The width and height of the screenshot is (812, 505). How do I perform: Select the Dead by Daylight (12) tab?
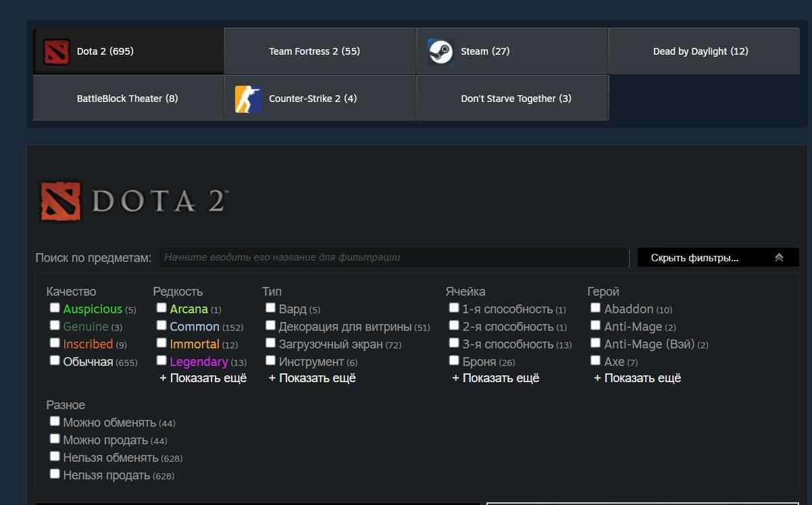(x=705, y=51)
